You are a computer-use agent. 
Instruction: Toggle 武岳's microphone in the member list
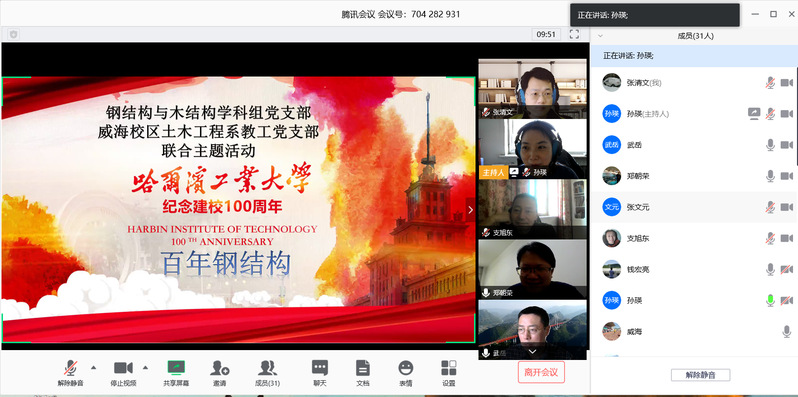tap(770, 145)
